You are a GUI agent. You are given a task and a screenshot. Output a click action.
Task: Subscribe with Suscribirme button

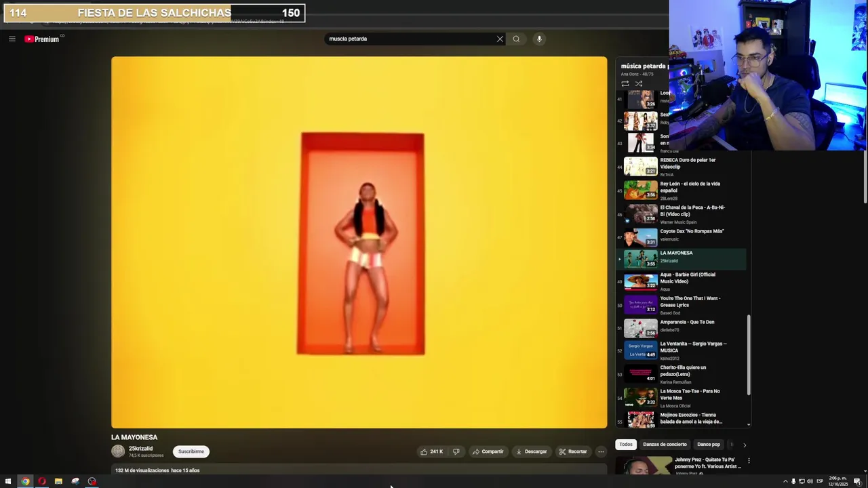[x=191, y=451]
